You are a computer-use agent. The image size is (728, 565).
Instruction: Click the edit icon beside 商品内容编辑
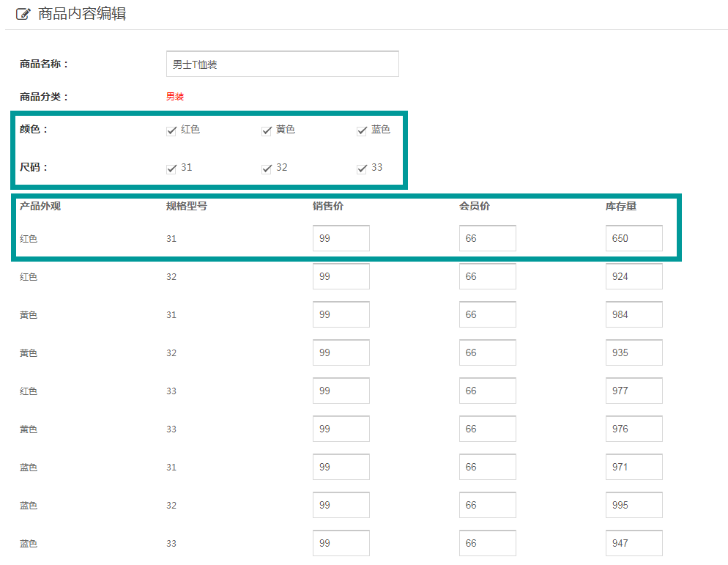tap(23, 14)
